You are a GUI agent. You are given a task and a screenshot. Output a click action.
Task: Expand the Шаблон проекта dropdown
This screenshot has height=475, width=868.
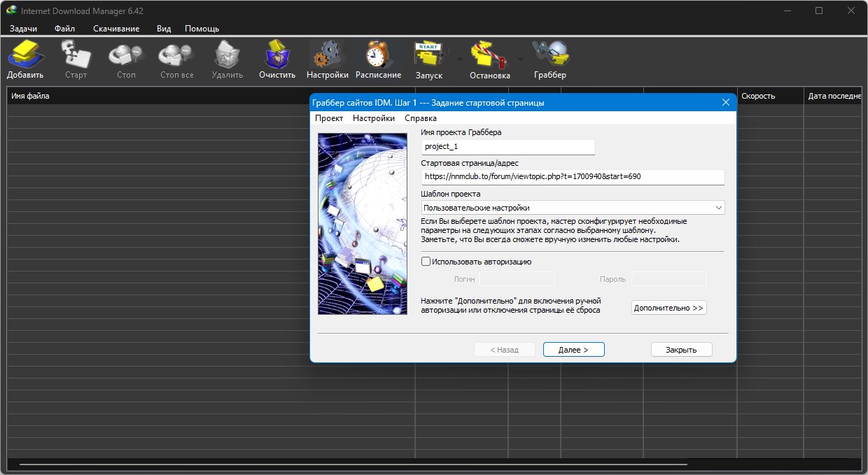(718, 208)
